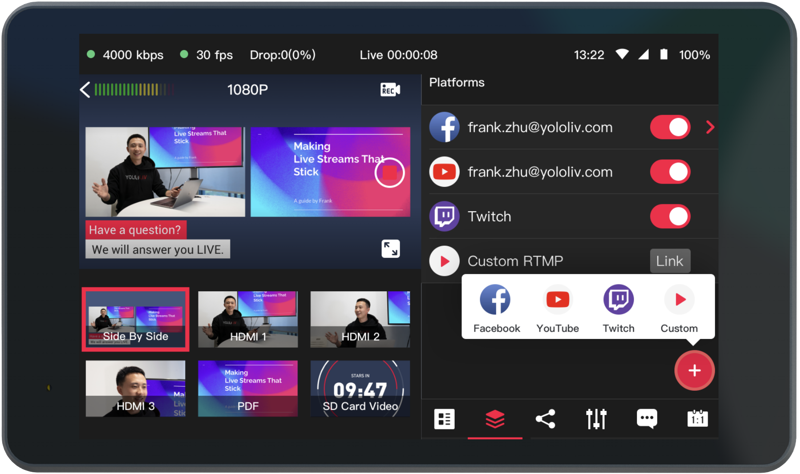This screenshot has width=800, height=474.
Task: Tap the red plus add-platform button
Action: point(695,371)
